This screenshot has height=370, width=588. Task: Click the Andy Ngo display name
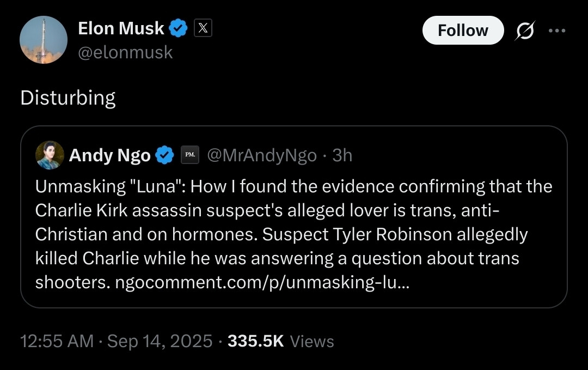tap(109, 156)
